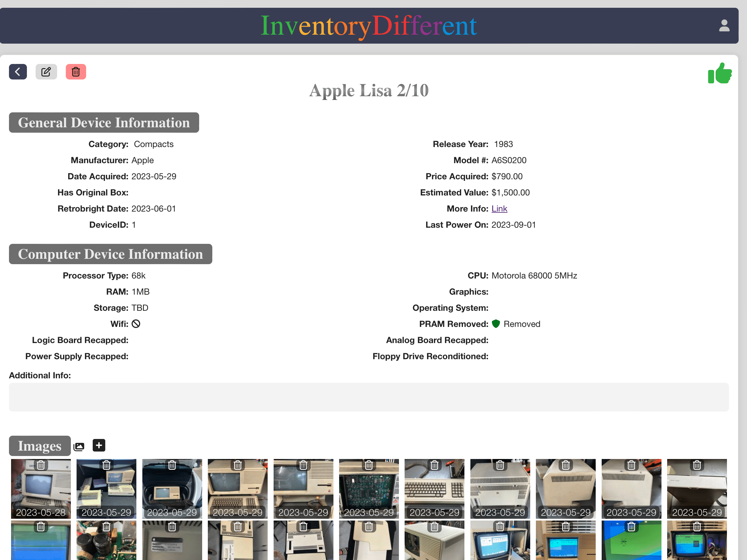Click the red delete device trash button
Viewport: 747px width, 560px height.
coord(76,71)
